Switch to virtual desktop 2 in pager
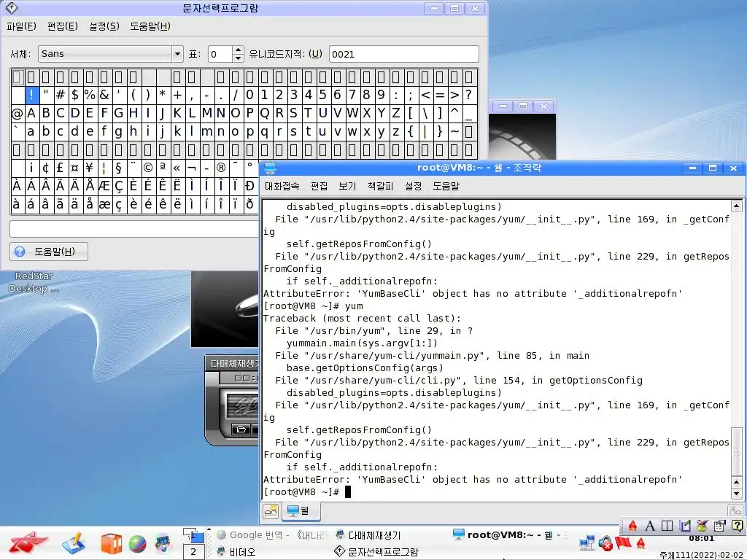 tap(193, 552)
